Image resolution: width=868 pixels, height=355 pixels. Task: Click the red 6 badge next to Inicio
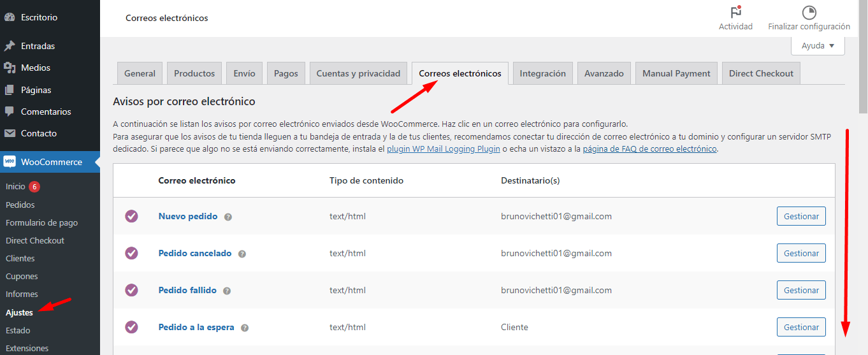34,187
